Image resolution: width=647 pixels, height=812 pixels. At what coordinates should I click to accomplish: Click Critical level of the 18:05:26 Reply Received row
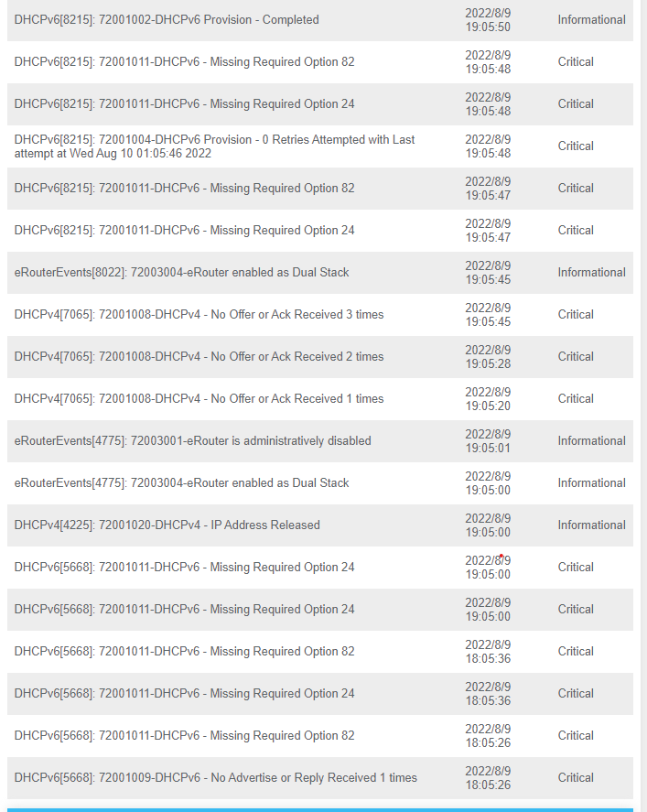pos(576,778)
